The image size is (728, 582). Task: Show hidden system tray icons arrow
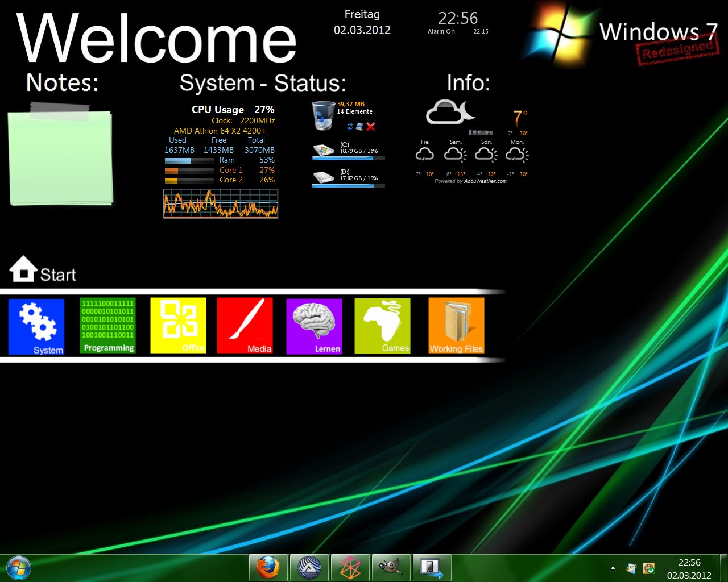[613, 568]
